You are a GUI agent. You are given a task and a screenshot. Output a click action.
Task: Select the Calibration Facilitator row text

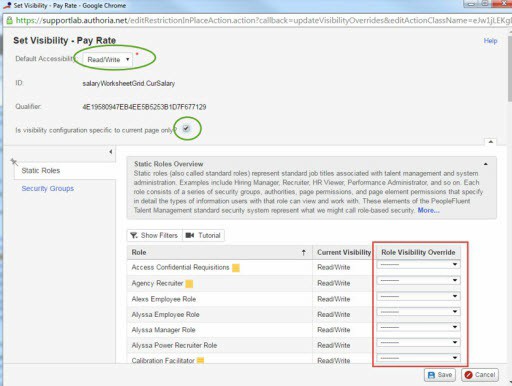[163, 361]
